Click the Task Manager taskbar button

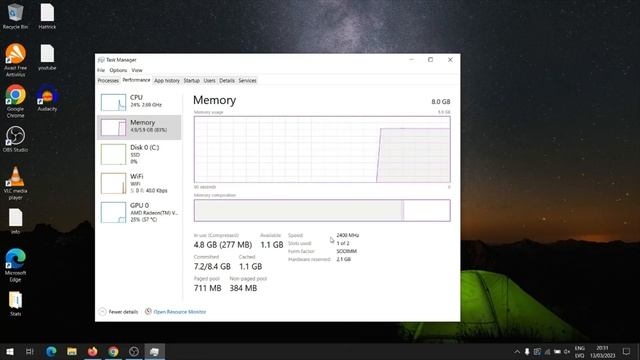(155, 351)
